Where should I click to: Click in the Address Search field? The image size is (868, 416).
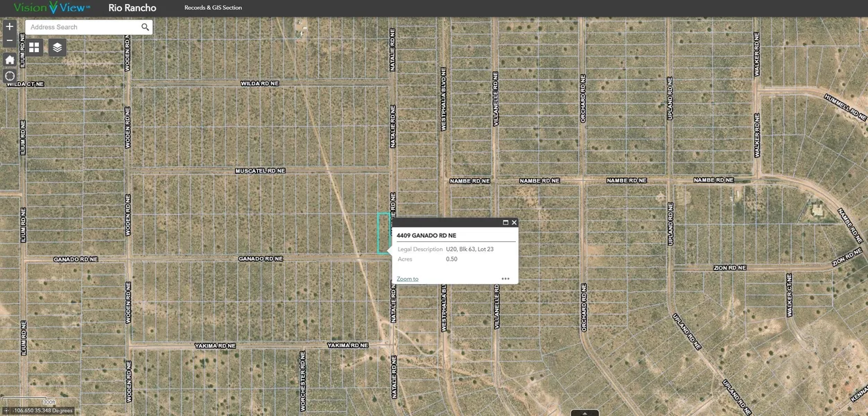(x=83, y=27)
